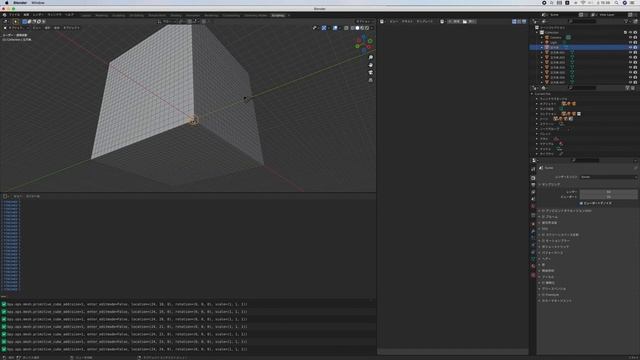Select material preview shading icon
The width and height of the screenshot is (640, 360).
(x=362, y=28)
